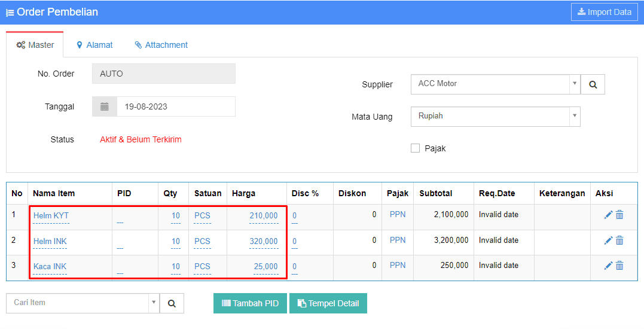Edit the Kaca INK row pencil icon
This screenshot has height=329, width=644.
(x=608, y=266)
